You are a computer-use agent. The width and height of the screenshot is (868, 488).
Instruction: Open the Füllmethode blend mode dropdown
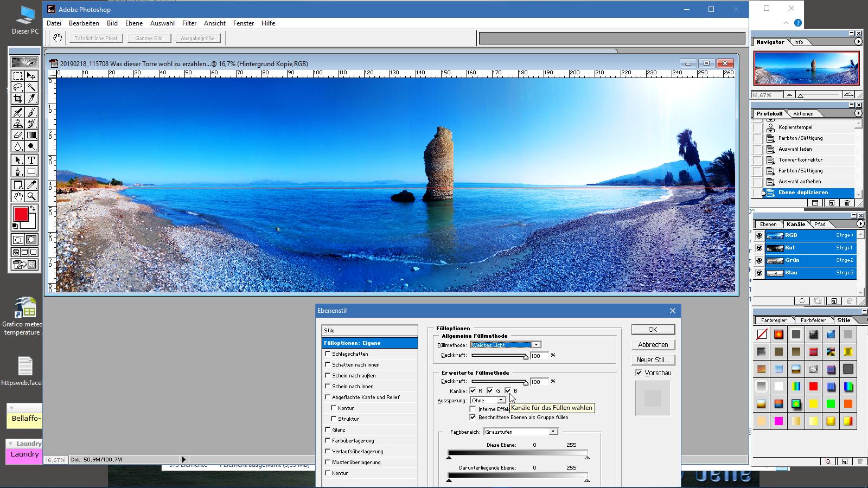535,345
